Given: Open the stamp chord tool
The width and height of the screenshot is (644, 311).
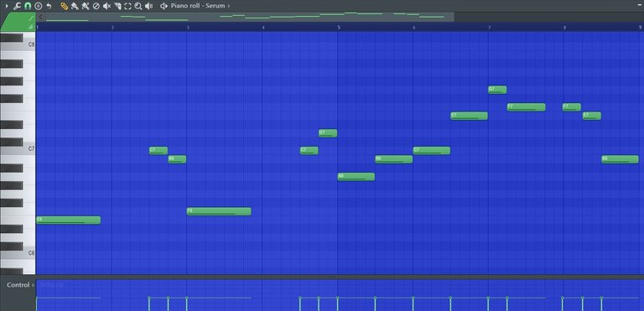Looking at the screenshot, I should click(x=39, y=6).
